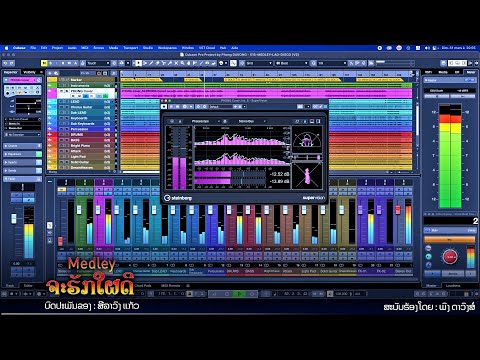Image resolution: width=480 pixels, height=360 pixels.
Task: Switch to the Loudness tab
Action: point(453,286)
